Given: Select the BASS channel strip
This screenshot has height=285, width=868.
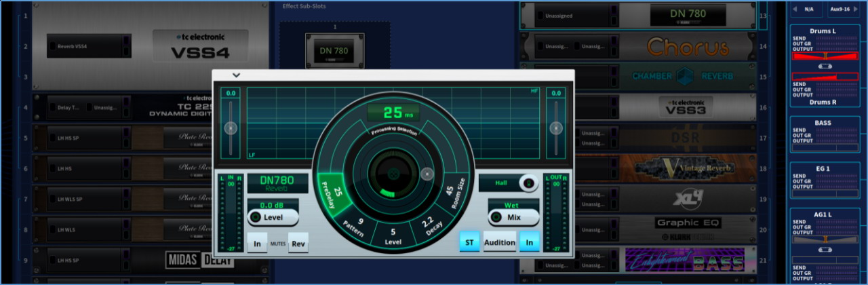Looking at the screenshot, I should tap(825, 133).
